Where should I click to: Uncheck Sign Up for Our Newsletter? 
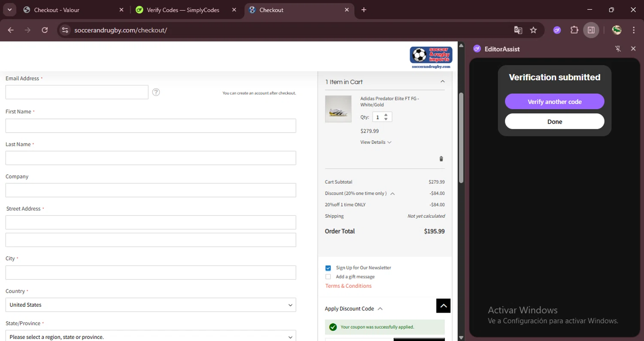(328, 268)
